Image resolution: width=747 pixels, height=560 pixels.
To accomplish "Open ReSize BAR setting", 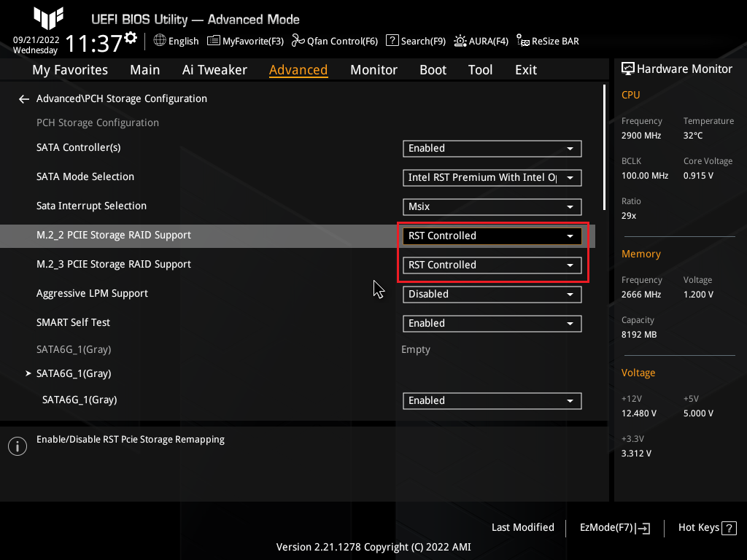I will [x=547, y=41].
